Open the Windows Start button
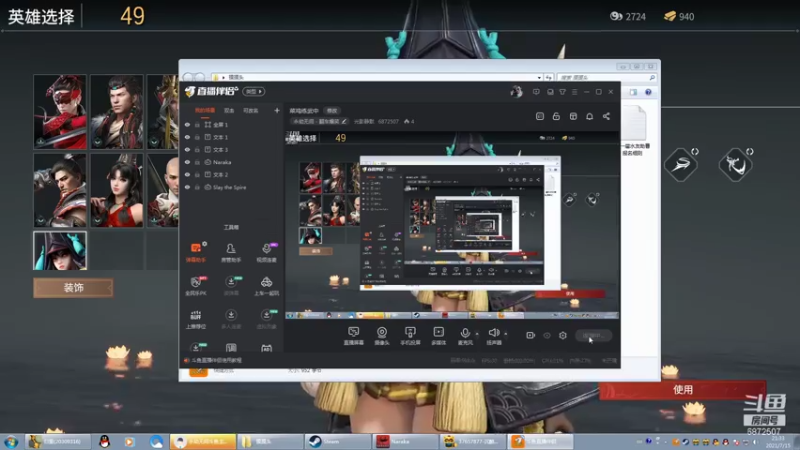This screenshot has height=450, width=800. (11, 442)
